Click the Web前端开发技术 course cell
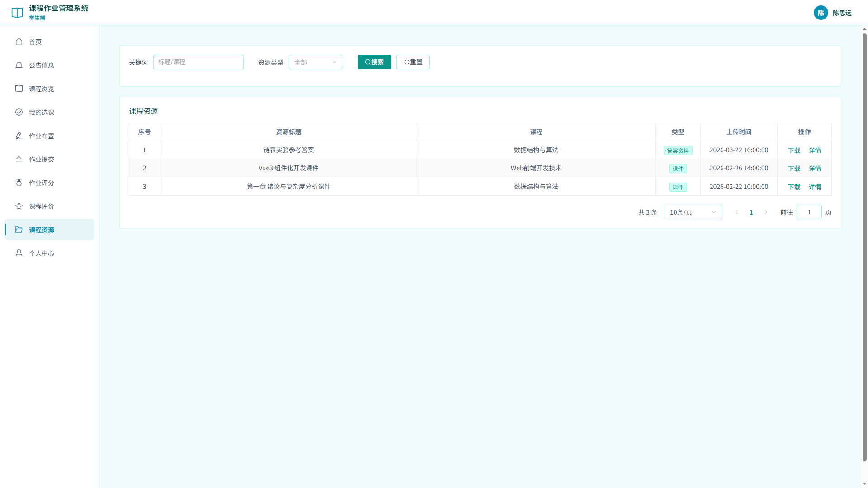The image size is (868, 488). (x=536, y=168)
